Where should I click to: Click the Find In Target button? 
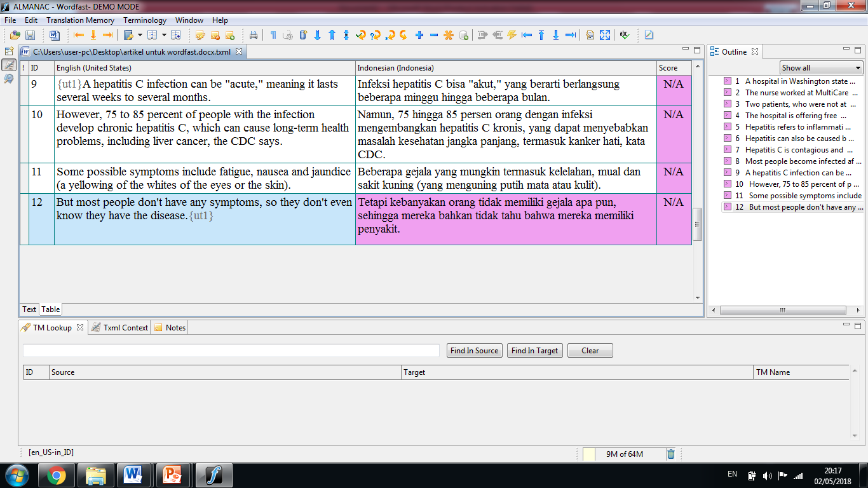tap(535, 351)
